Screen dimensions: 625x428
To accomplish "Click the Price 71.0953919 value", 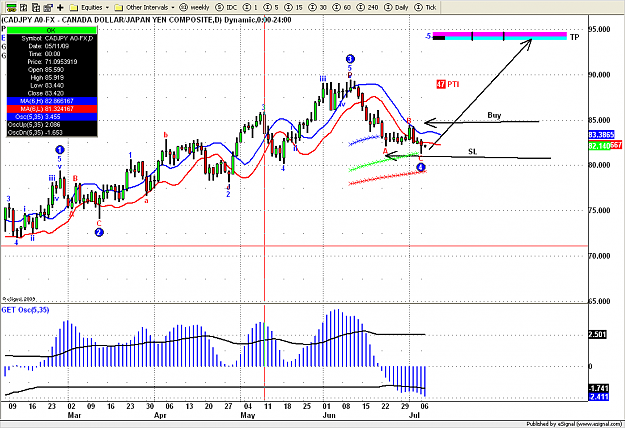I will click(61, 62).
